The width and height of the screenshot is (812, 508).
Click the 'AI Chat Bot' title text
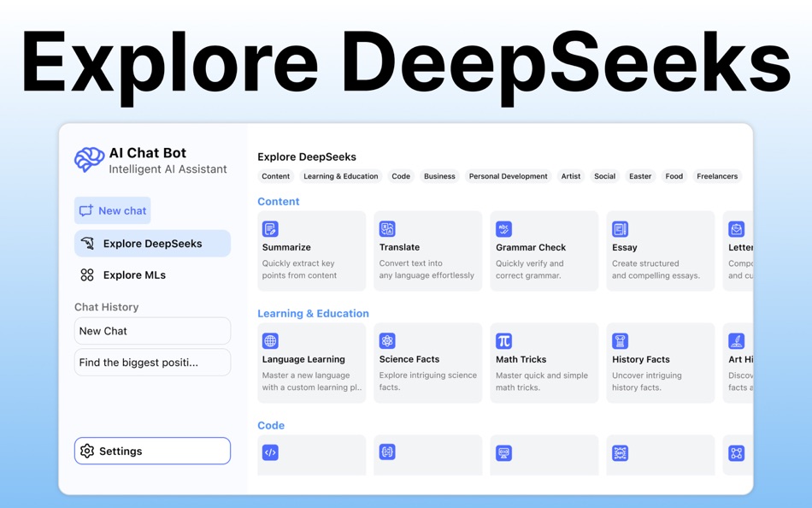click(148, 153)
